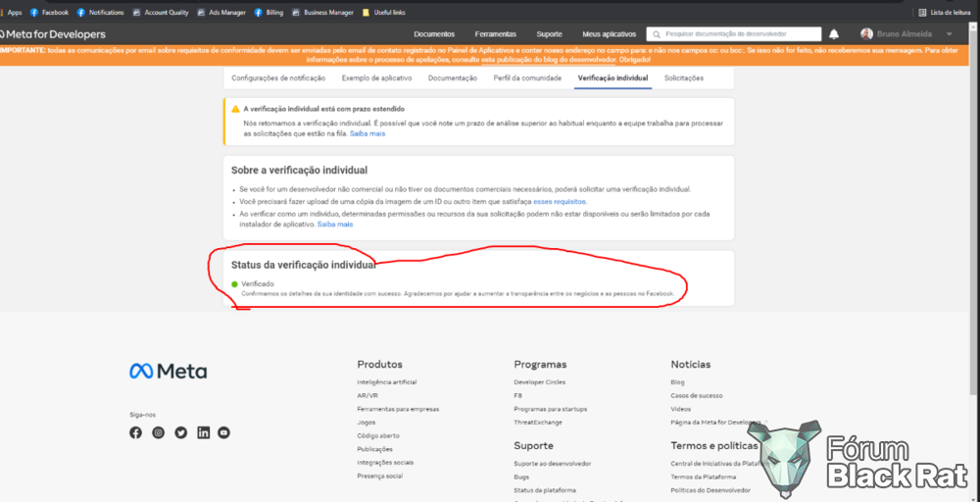Open the Ferramentas menu
This screenshot has width=980, height=502.
pyautogui.click(x=495, y=34)
